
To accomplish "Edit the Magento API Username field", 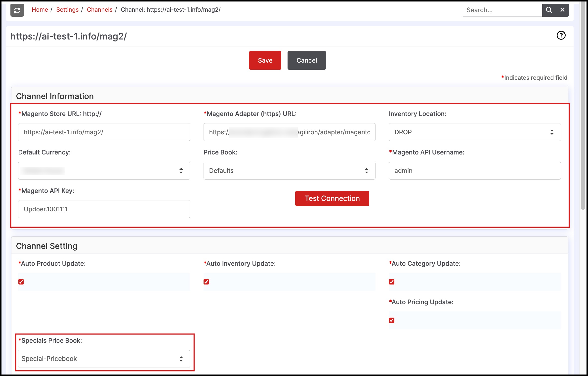I will point(475,171).
